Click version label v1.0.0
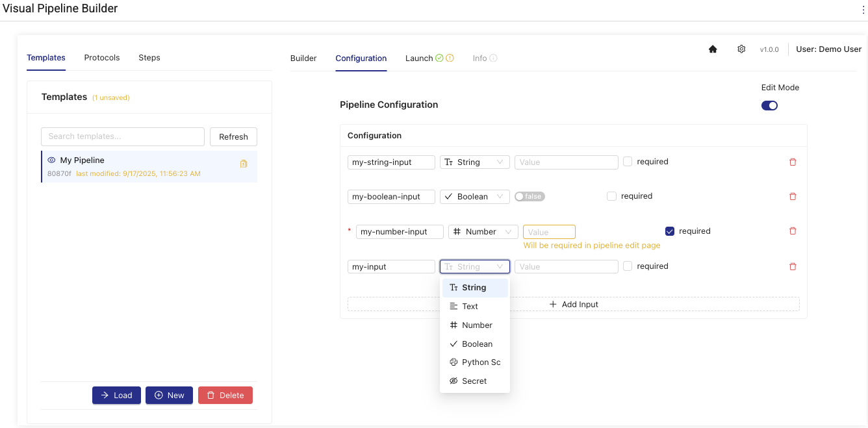Viewport: 868px width, 428px height. (769, 49)
